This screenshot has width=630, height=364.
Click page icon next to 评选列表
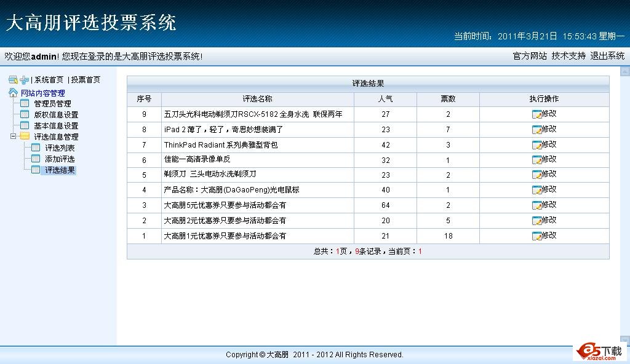tap(36, 148)
